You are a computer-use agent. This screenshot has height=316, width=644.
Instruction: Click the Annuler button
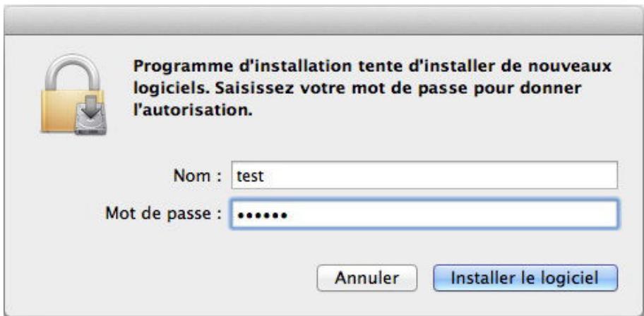[x=367, y=278]
